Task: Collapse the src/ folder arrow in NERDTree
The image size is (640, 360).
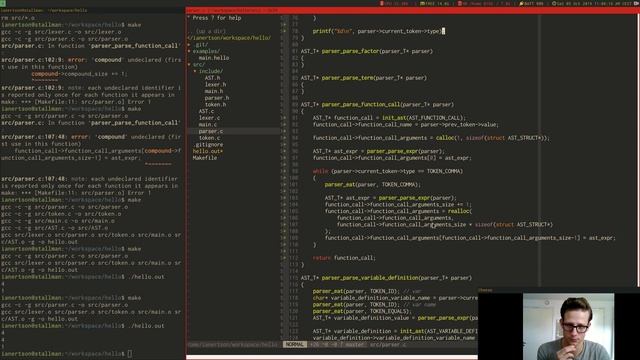Action: [189, 64]
